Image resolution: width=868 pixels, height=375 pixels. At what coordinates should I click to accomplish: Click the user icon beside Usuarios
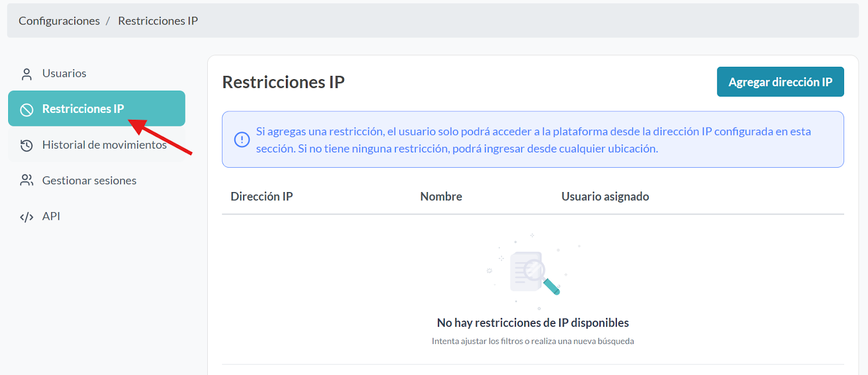[x=27, y=74]
